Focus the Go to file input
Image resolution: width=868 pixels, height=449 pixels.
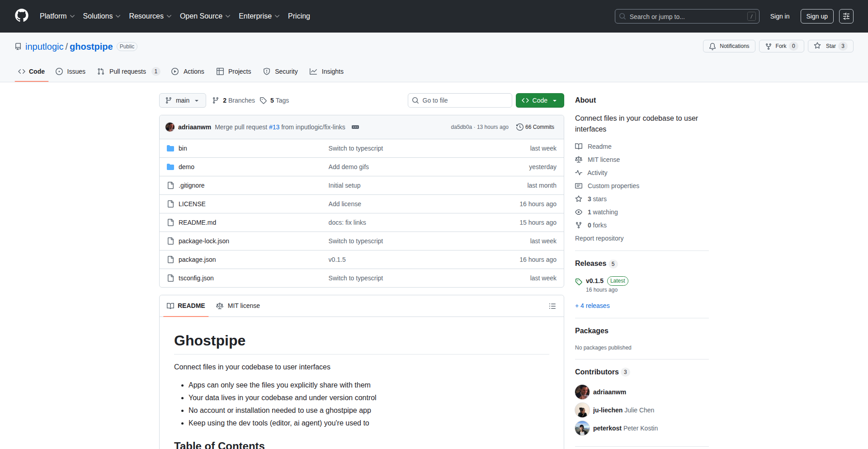coord(460,100)
